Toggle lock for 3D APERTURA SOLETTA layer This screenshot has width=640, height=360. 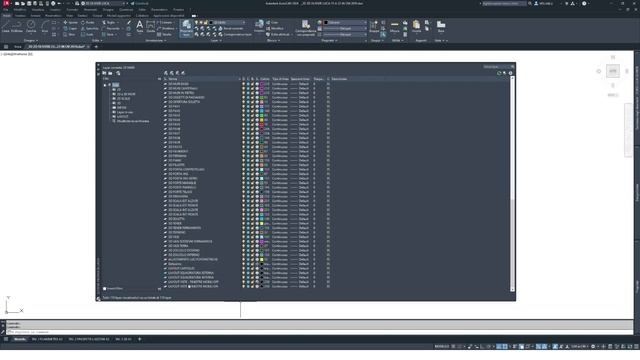click(x=252, y=102)
